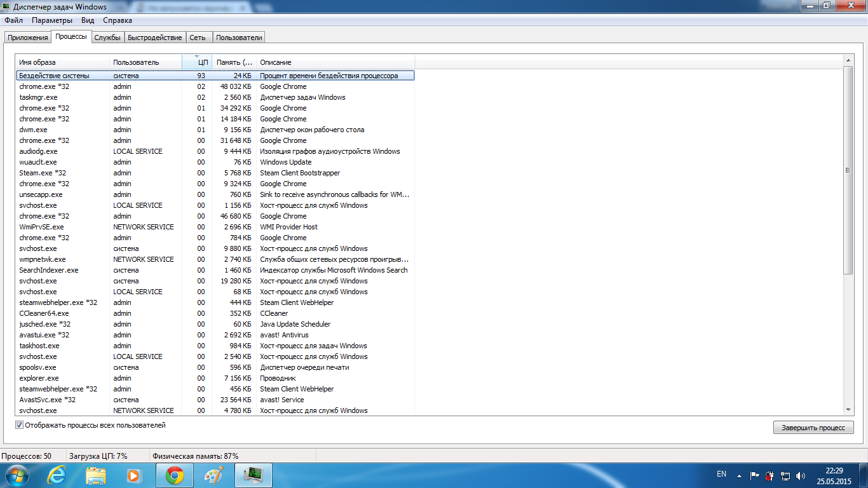Click Action Center flag tray icon
The image size is (868, 488).
pos(755,475)
